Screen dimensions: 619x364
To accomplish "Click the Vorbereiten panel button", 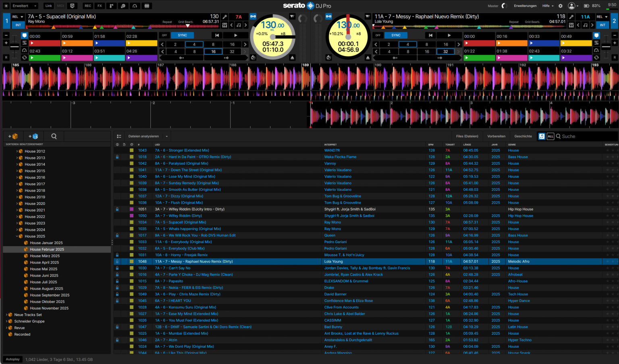I will pos(496,136).
